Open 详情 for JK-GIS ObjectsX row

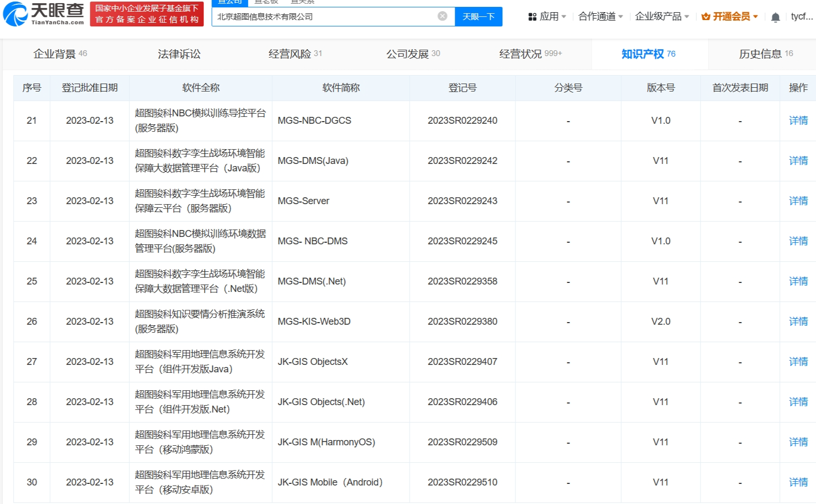pos(798,362)
